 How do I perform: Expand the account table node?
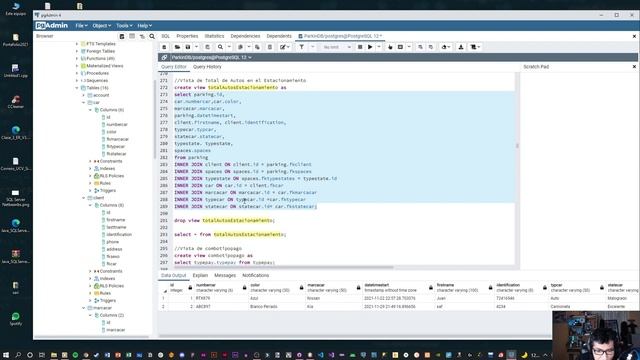point(84,95)
